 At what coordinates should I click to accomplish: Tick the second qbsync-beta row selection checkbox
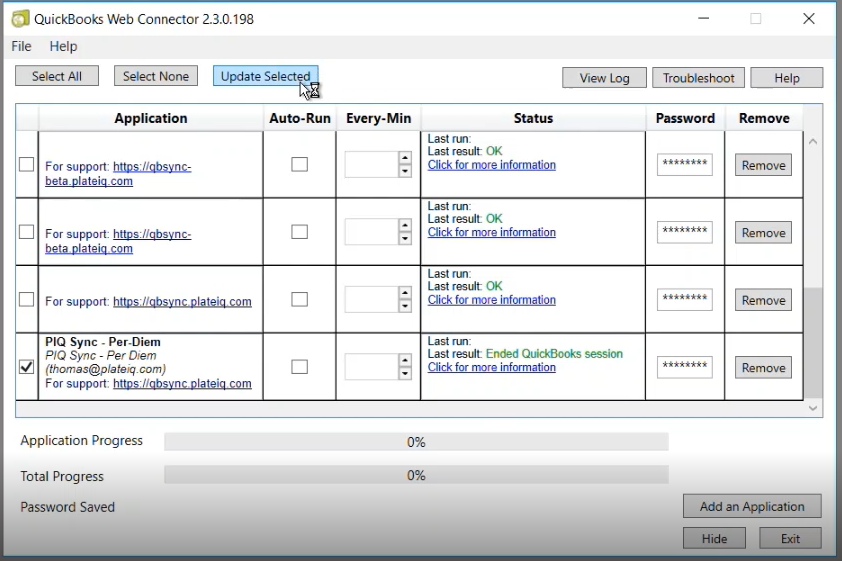(x=26, y=231)
